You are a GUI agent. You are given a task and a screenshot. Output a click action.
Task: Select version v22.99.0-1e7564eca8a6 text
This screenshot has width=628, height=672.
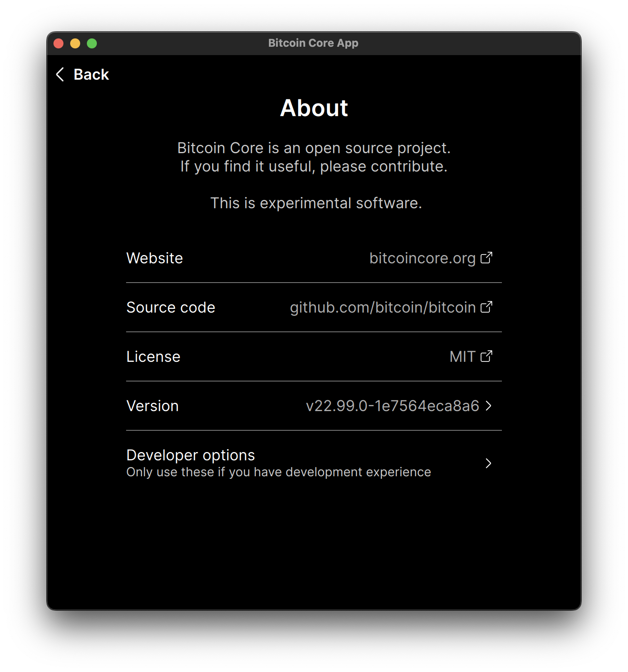point(392,406)
